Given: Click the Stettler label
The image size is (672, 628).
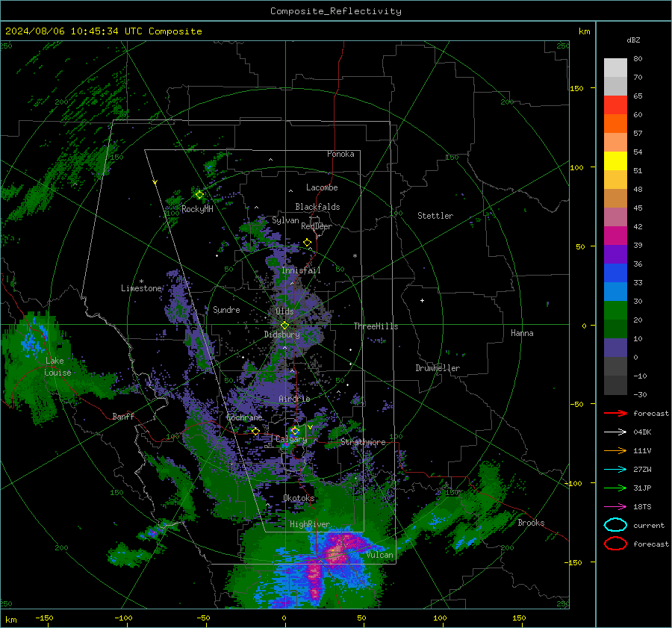Looking at the screenshot, I should point(435,216).
